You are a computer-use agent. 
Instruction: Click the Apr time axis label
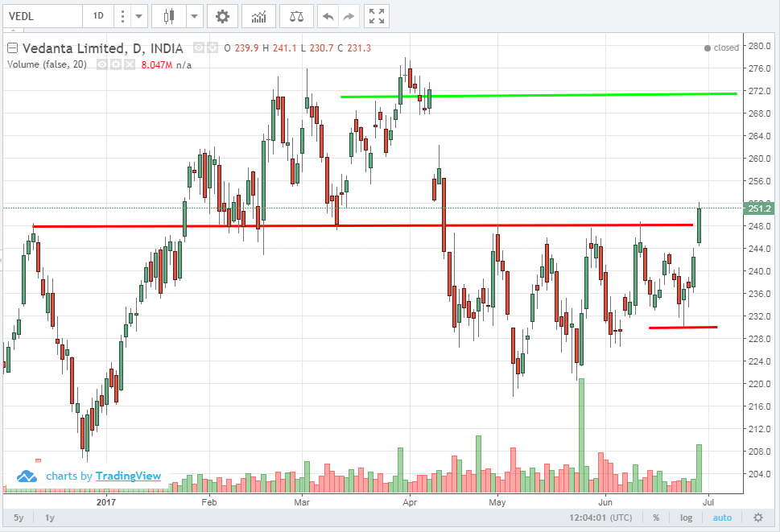pos(410,501)
